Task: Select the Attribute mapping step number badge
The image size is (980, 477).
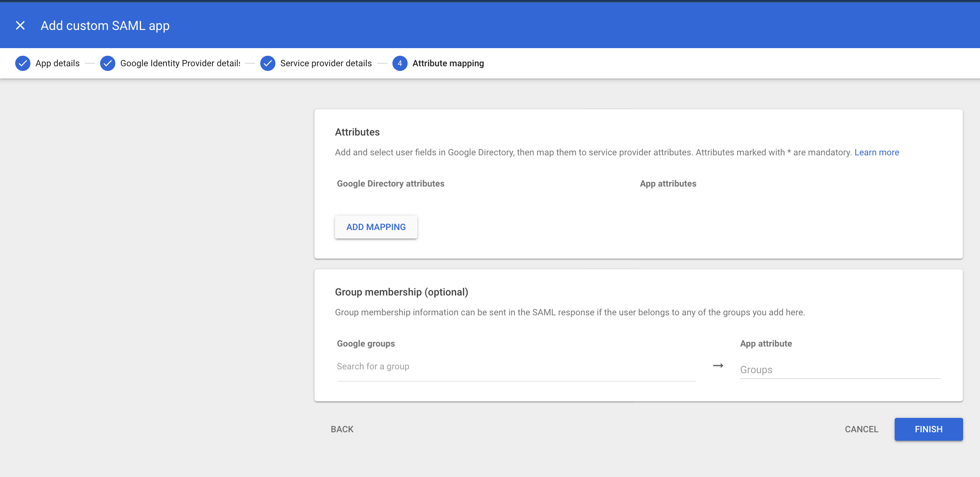Action: point(400,63)
